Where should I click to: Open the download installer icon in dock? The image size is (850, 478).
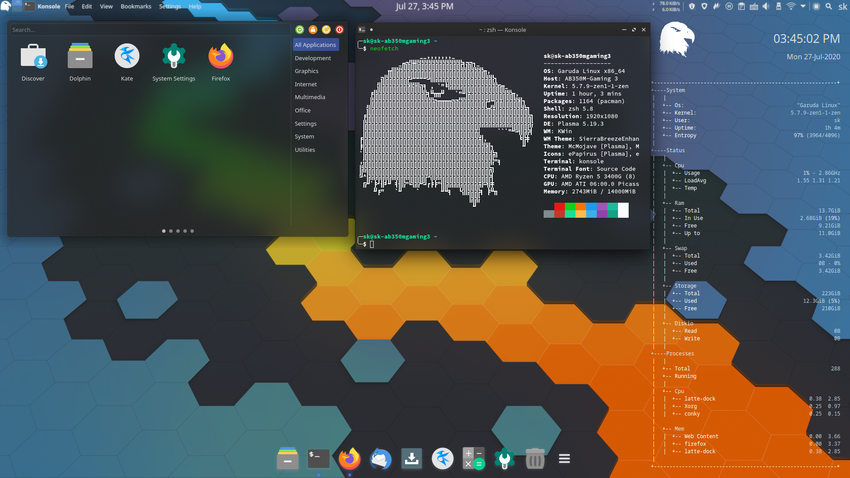coord(411,458)
